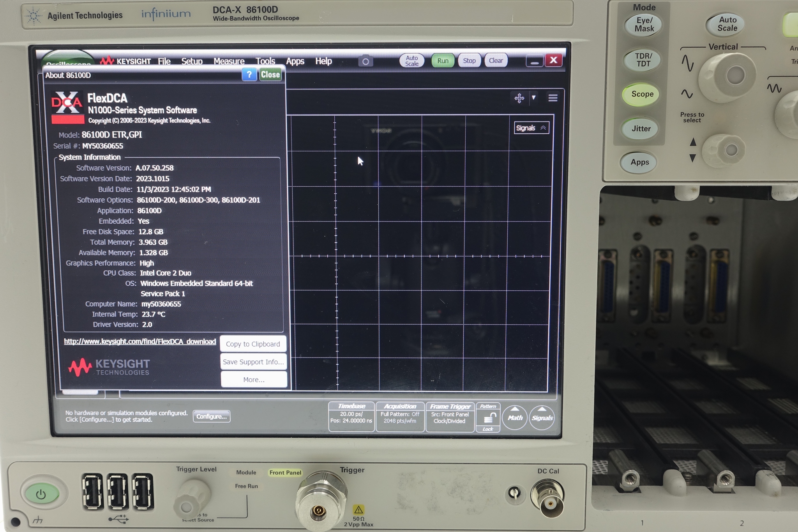
Task: Open the Math round button
Action: 514,417
